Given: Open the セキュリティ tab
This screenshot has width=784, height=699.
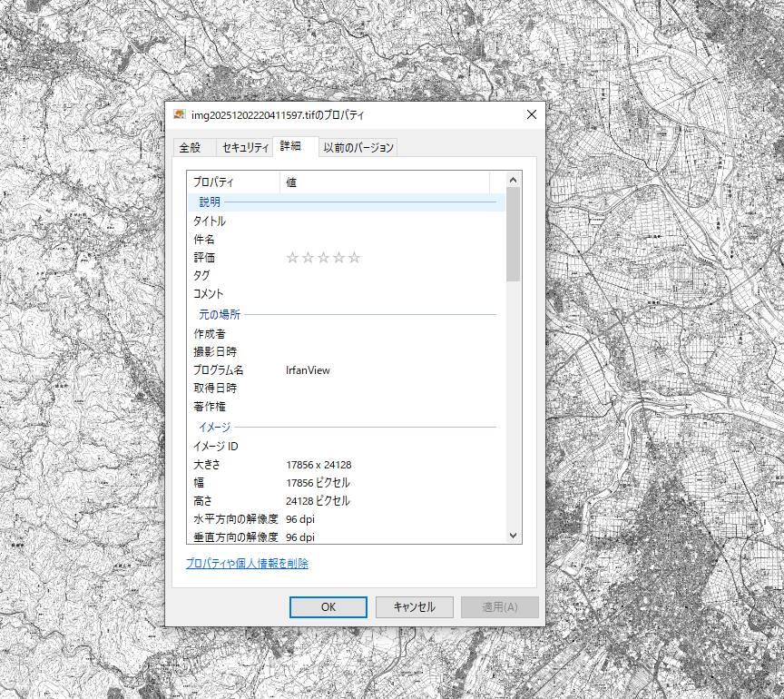Looking at the screenshot, I should [245, 147].
